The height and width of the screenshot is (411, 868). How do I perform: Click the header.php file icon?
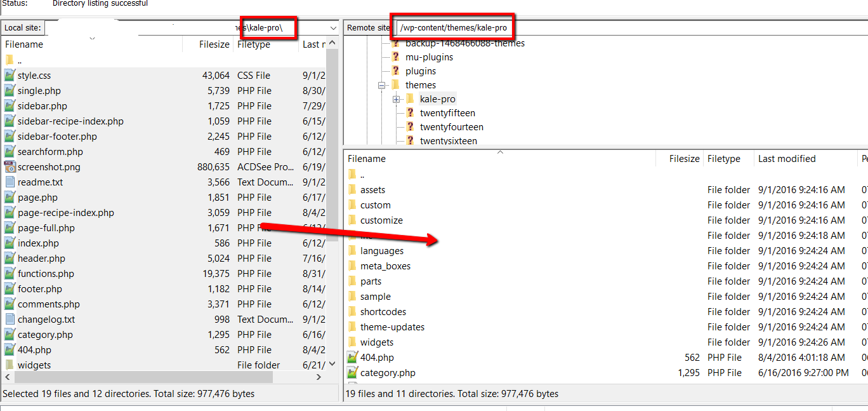pyautogui.click(x=10, y=259)
